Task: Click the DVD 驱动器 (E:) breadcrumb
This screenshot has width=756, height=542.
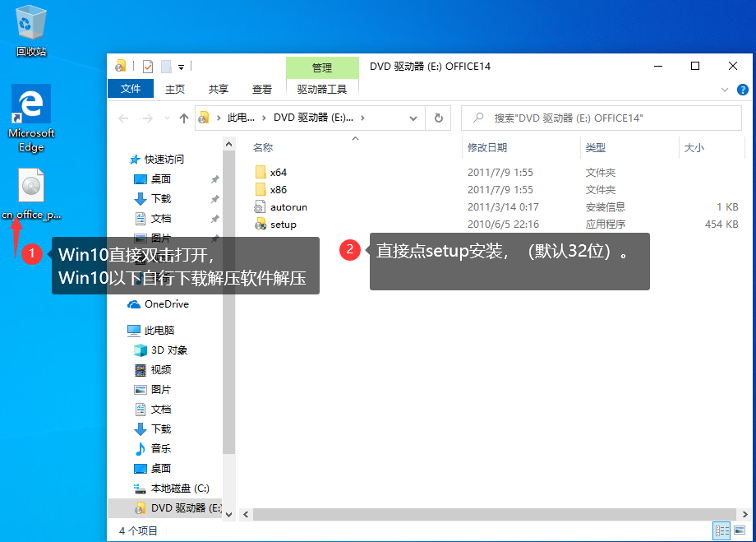Action: pyautogui.click(x=313, y=118)
